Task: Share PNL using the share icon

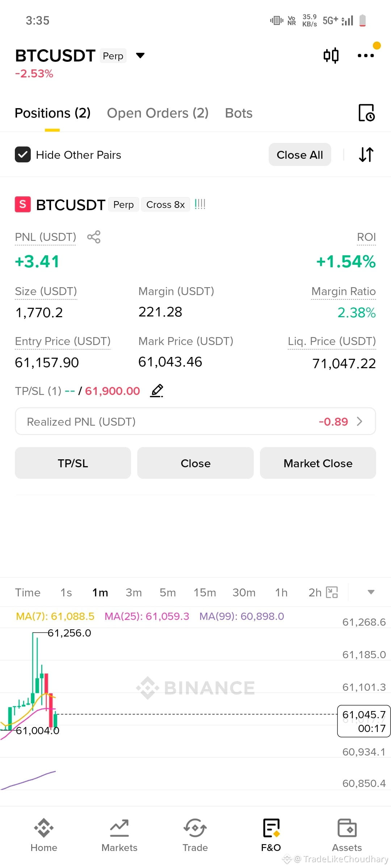Action: (x=94, y=237)
